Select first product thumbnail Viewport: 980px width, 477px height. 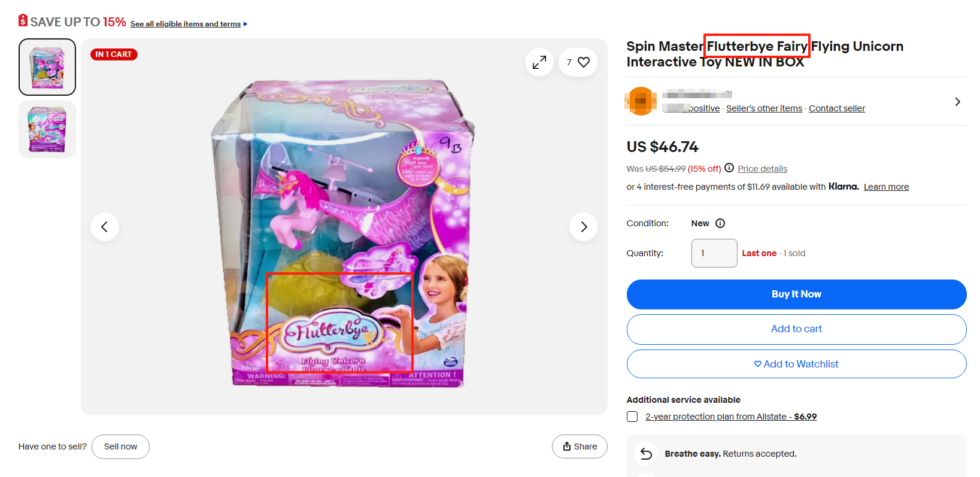[47, 67]
